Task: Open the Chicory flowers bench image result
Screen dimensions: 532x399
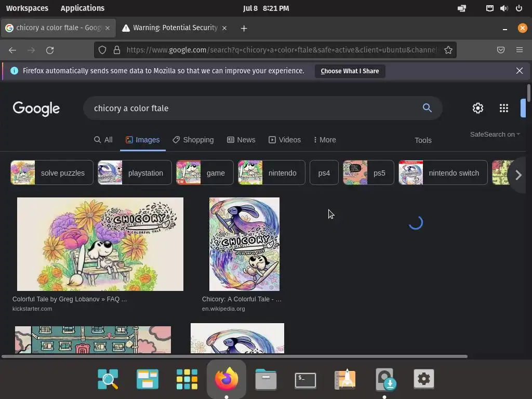Action: [100, 244]
